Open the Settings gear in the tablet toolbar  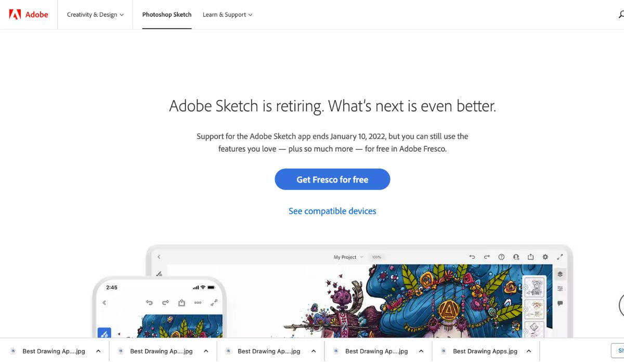tap(545, 256)
